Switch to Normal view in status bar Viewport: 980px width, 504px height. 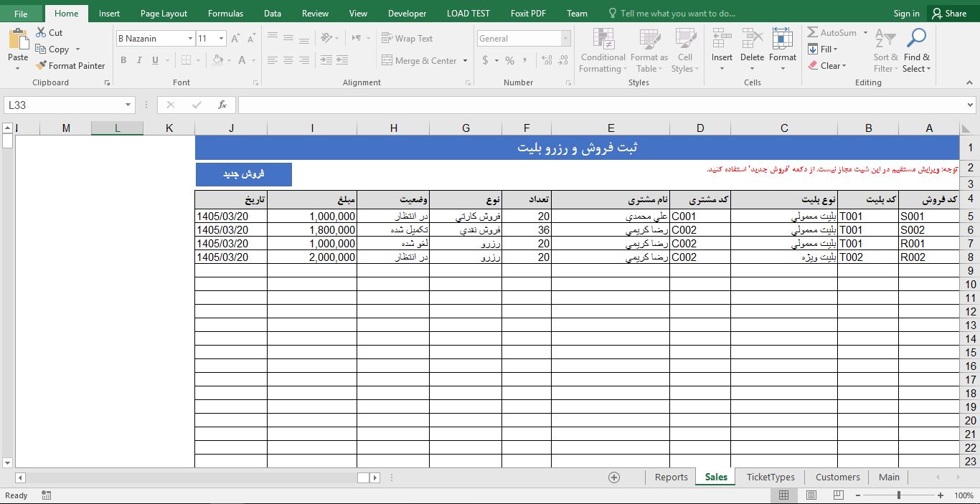tap(783, 495)
